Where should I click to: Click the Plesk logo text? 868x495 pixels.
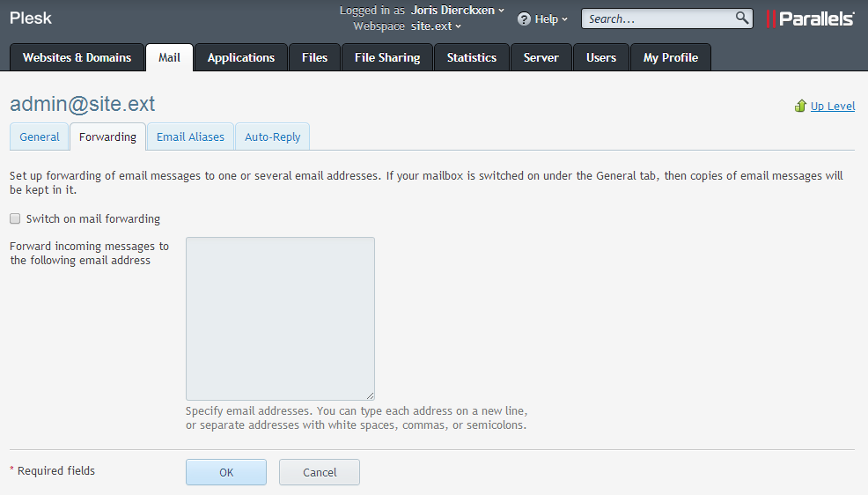[31, 18]
